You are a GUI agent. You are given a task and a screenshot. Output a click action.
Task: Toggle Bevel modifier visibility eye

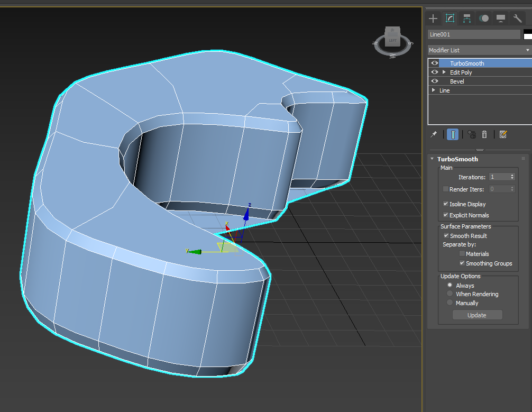click(x=435, y=81)
